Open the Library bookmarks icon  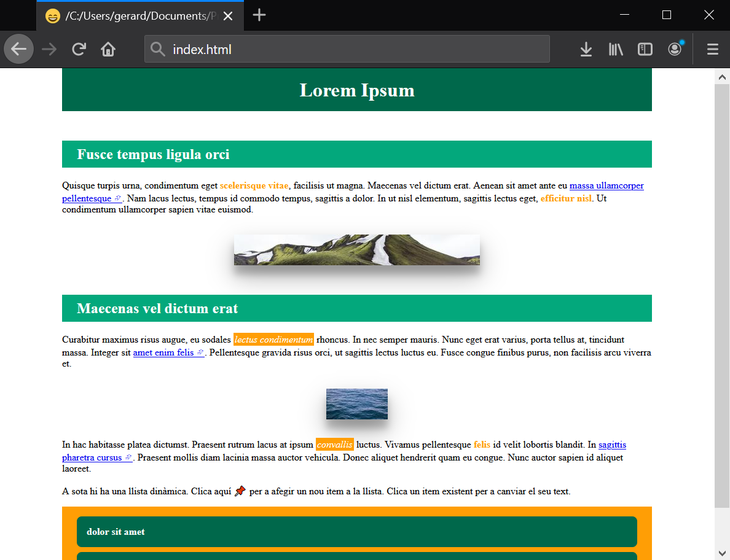coord(616,49)
